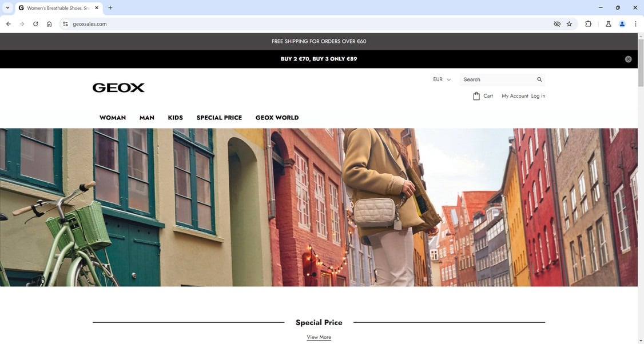Close the Women's Breathable Shoes tab

click(x=97, y=8)
